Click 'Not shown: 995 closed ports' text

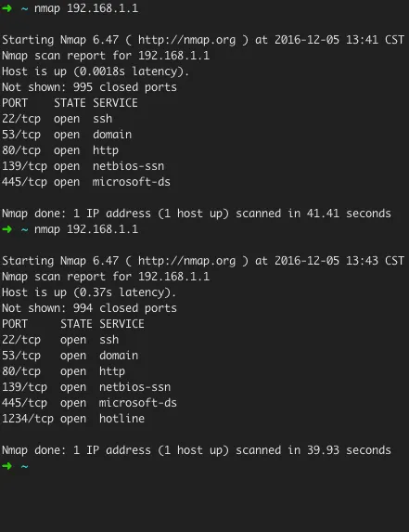[x=89, y=87]
